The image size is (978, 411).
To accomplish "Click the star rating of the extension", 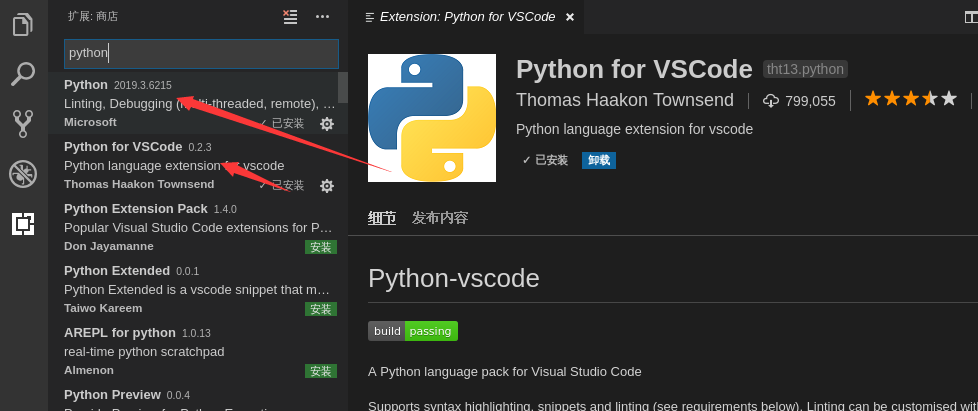I will click(x=911, y=99).
